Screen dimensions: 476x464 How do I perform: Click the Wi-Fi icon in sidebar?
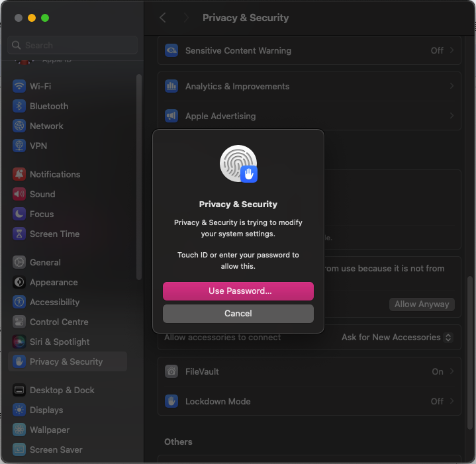[x=19, y=86]
